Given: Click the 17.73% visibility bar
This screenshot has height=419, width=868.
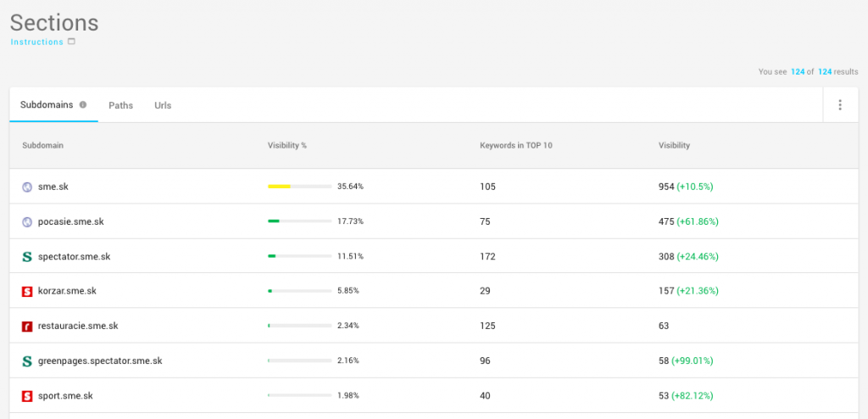Looking at the screenshot, I should coord(299,221).
